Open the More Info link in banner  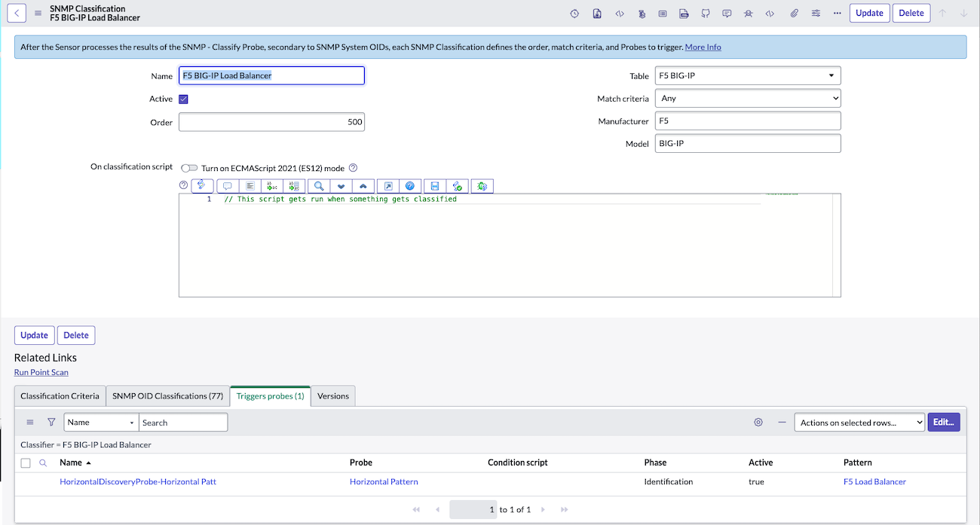(703, 47)
